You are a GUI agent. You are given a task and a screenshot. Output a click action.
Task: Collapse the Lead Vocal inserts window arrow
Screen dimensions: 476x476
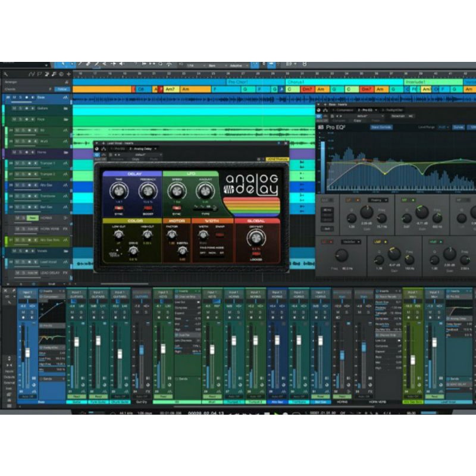97,143
